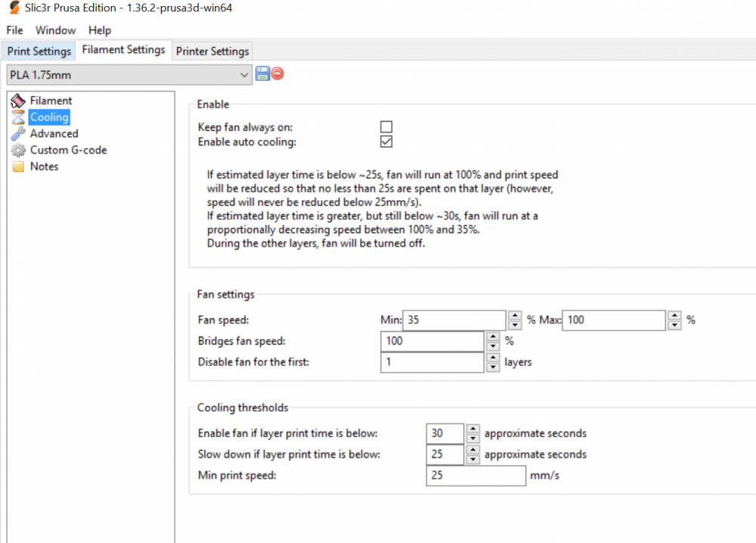Screen dimensions: 756x543
Task: Enable Keep fan always on checkbox
Action: 386,127
